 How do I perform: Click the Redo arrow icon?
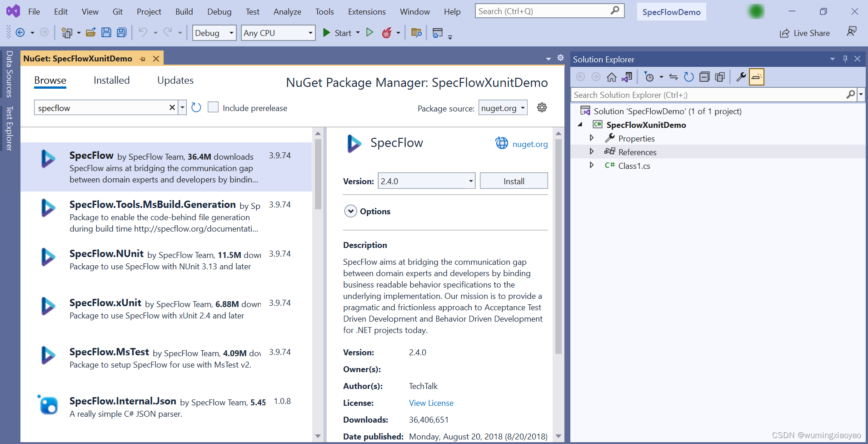point(168,32)
